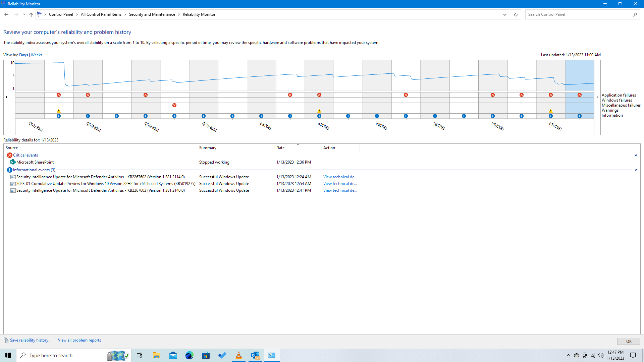The width and height of the screenshot is (644, 362).
Task: Open Outlook from the taskbar
Action: coord(255,355)
